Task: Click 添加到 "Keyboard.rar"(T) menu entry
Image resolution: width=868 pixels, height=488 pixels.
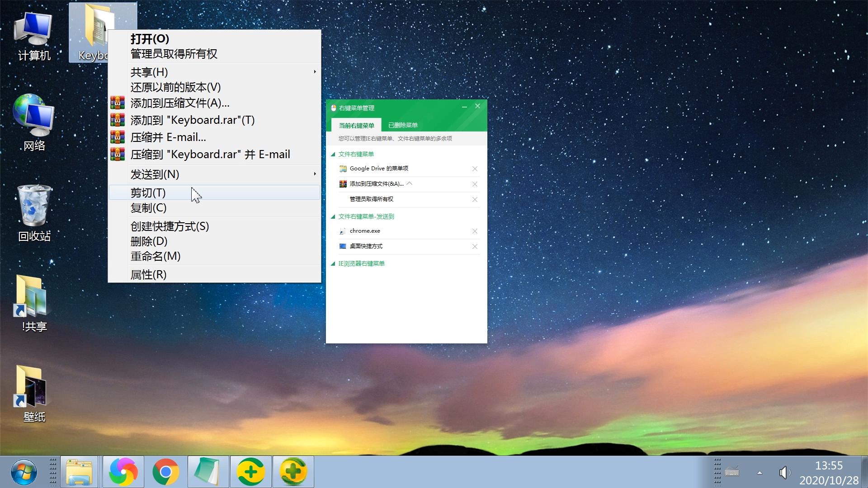Action: pos(193,120)
